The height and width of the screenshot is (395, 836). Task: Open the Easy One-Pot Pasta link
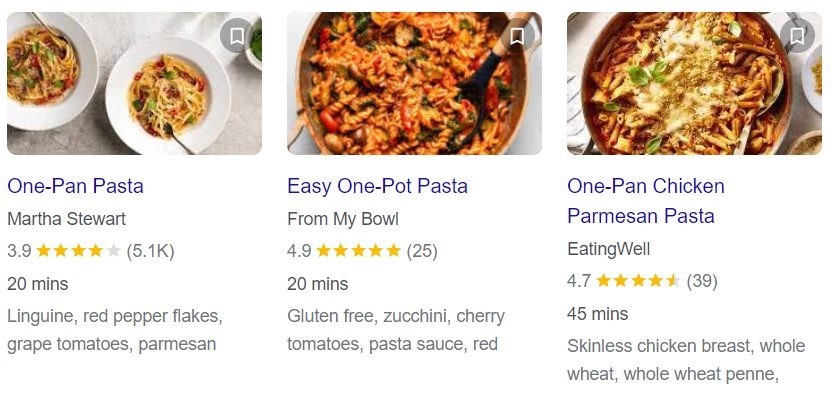click(377, 186)
